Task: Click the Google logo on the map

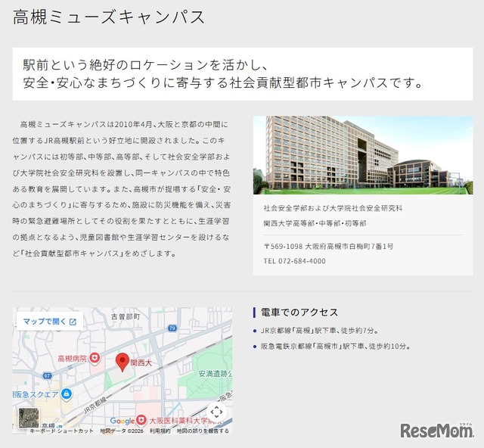Action: 123,421
